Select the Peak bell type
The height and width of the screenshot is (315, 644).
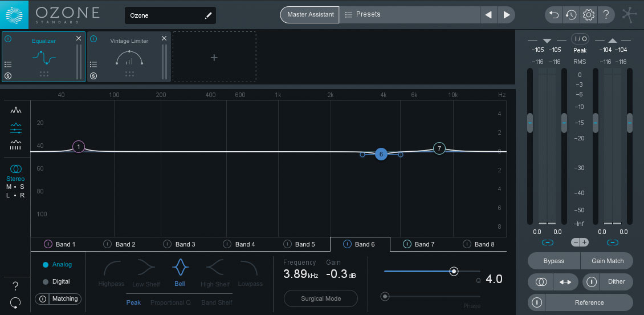pos(133,302)
